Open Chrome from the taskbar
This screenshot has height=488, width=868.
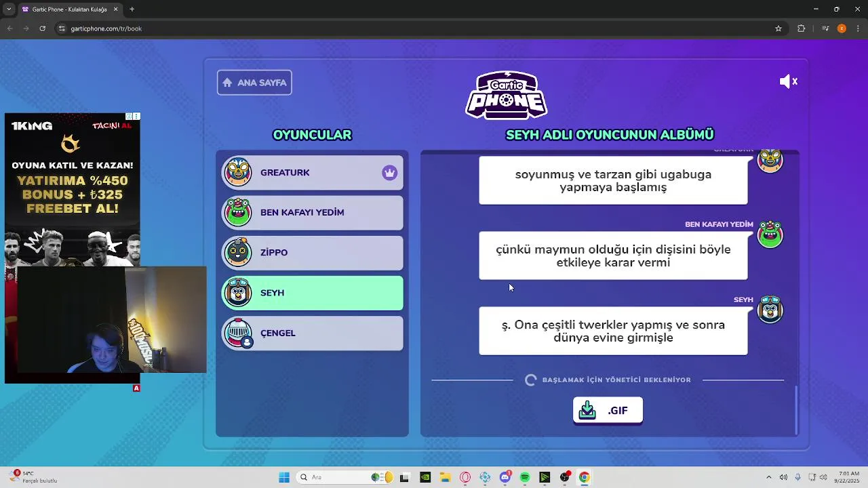585,477
